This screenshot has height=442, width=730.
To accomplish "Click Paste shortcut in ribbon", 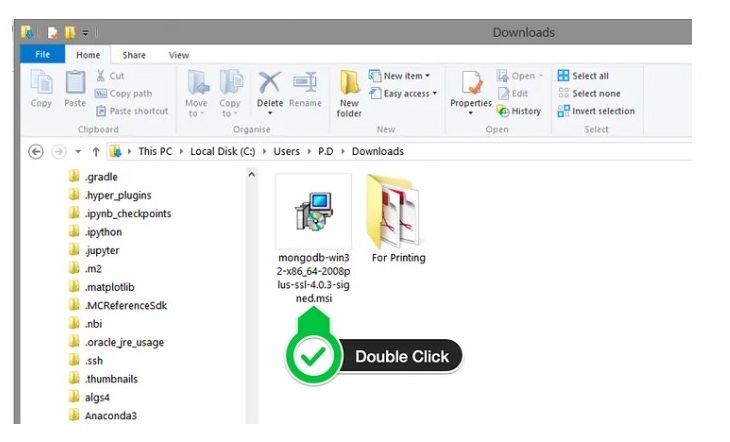I will pos(132,111).
